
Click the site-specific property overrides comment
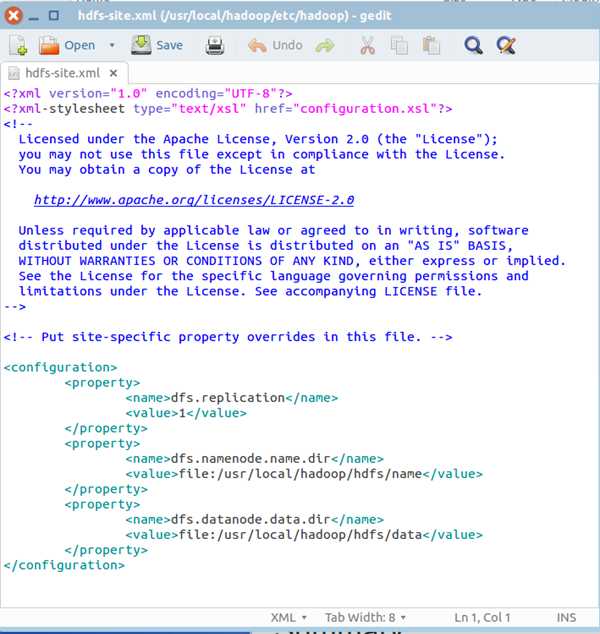tap(228, 337)
